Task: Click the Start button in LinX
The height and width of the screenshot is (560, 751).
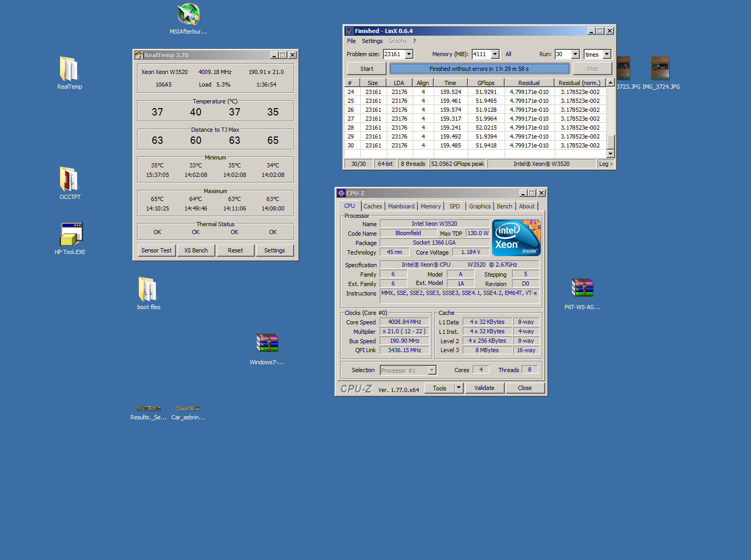Action: 367,69
